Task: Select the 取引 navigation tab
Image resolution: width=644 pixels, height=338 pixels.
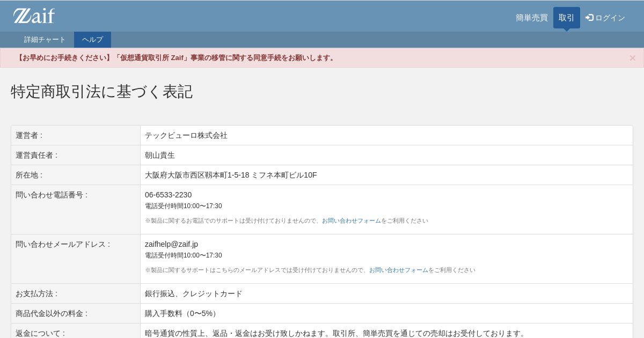Action: click(567, 18)
